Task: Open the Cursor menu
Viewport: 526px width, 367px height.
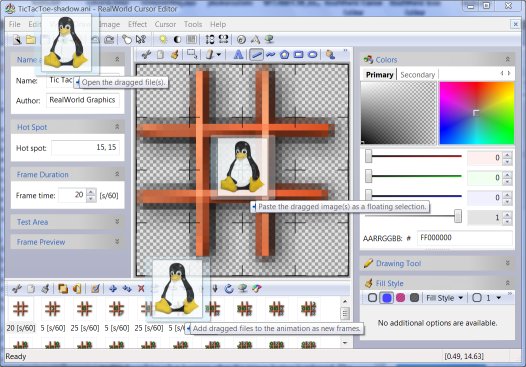Action: (x=165, y=24)
